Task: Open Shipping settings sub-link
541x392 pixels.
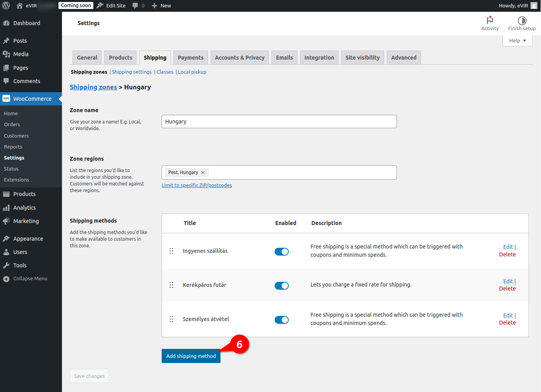Action: point(132,72)
